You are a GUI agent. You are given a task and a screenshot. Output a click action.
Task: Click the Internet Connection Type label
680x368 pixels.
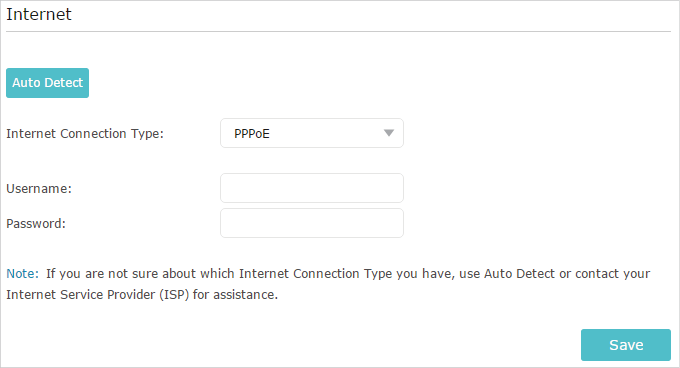pos(85,134)
